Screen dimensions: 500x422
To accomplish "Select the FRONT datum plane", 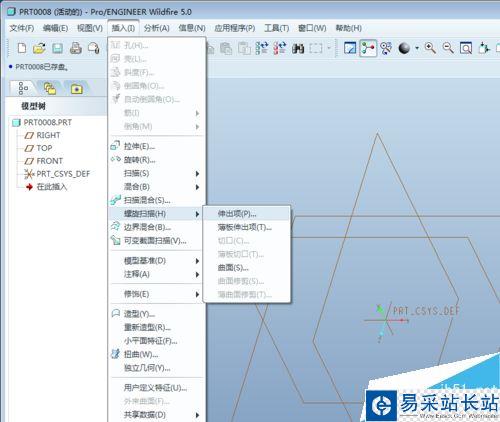I will 44,161.
